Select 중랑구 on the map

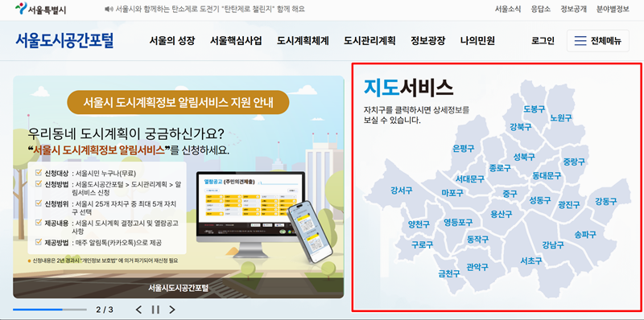point(574,162)
